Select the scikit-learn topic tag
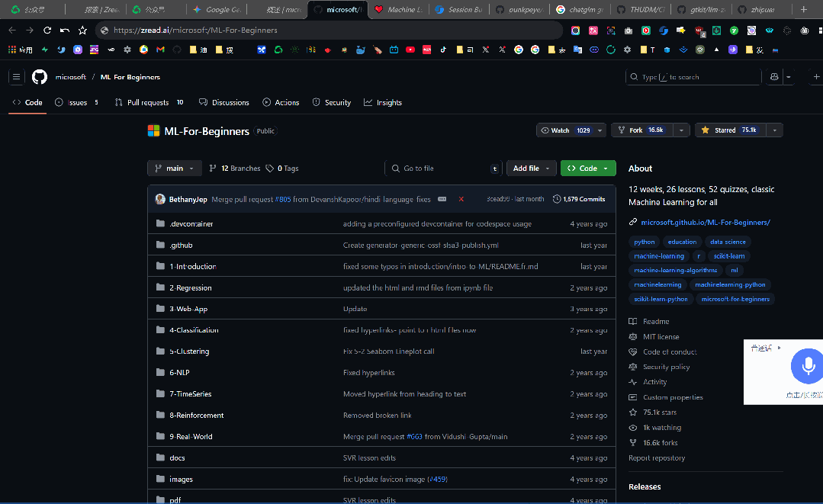823x504 pixels. [729, 256]
